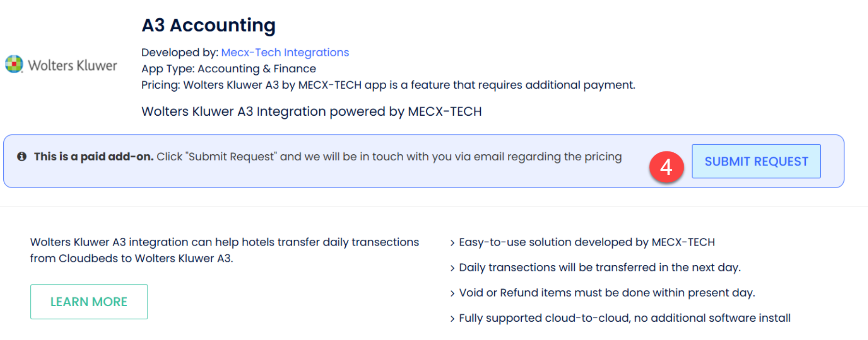Click the Wolters Kluwer globe logo icon

pyautogui.click(x=14, y=64)
